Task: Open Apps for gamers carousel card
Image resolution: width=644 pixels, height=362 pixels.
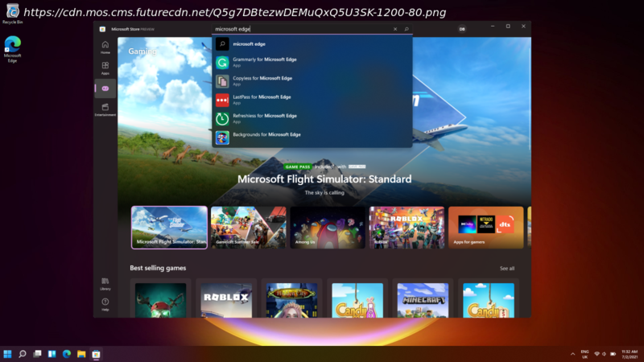Action: [486, 228]
